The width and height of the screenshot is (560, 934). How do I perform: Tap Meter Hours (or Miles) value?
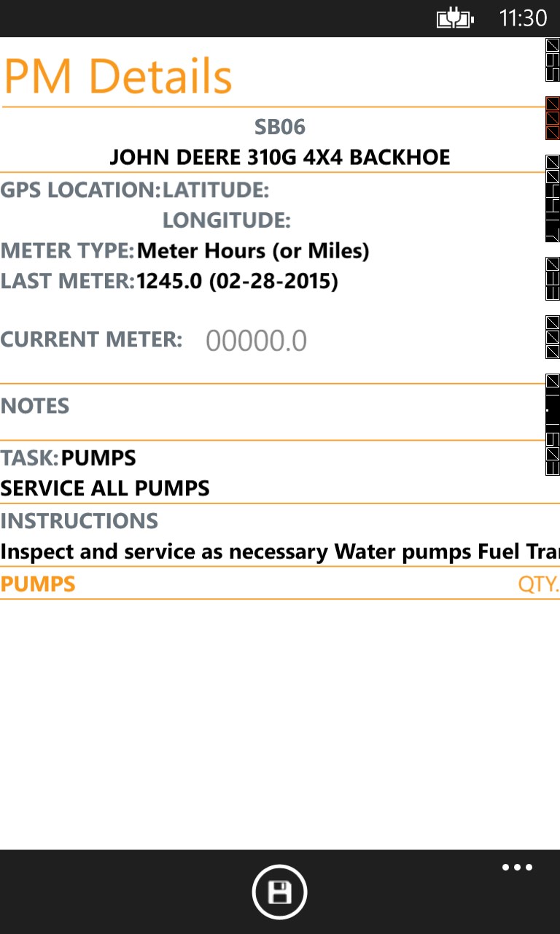point(252,251)
